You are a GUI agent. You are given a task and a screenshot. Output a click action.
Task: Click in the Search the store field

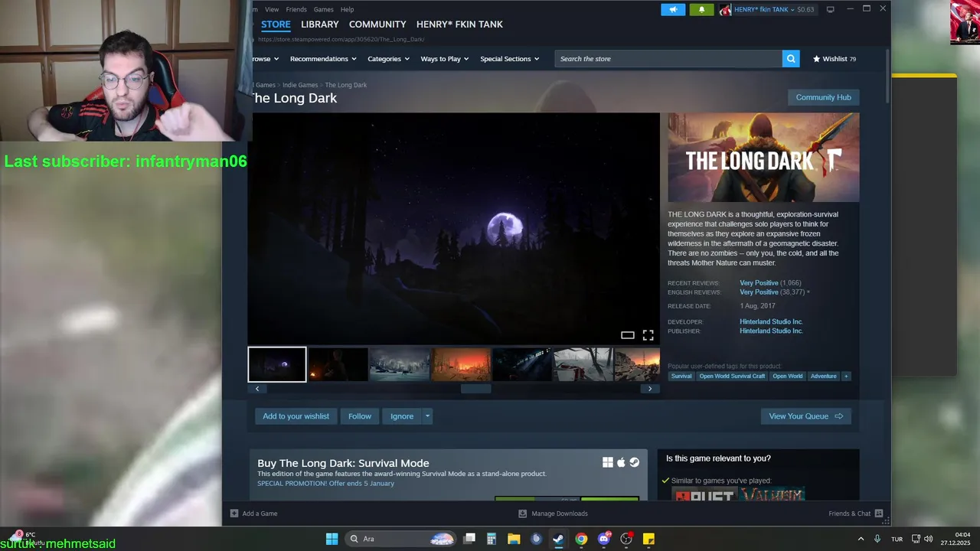[668, 59]
